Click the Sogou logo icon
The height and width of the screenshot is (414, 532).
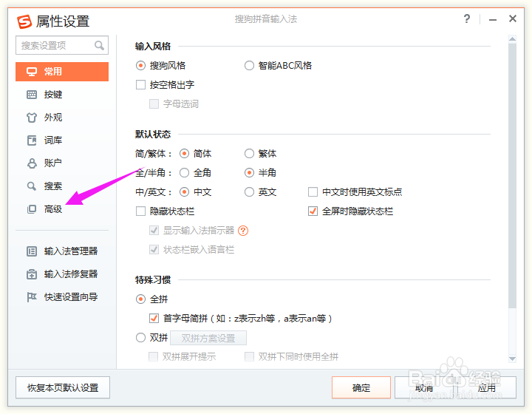coord(24,21)
